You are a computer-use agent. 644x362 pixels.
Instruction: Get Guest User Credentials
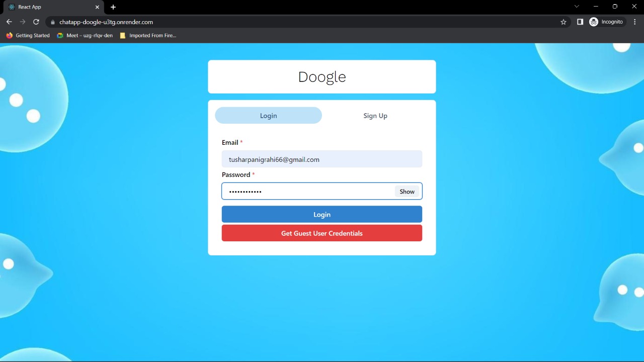click(322, 233)
